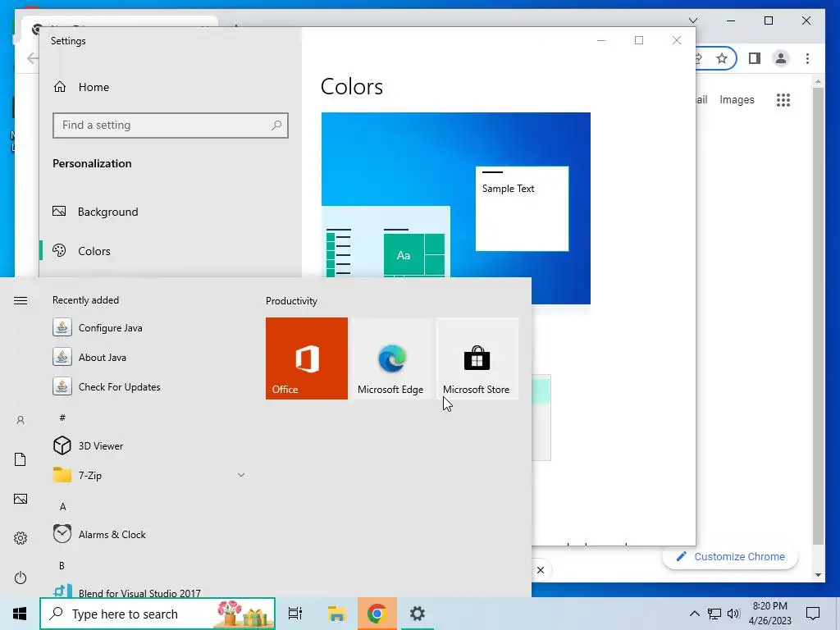The height and width of the screenshot is (630, 840).
Task: Click the clock showing 8:20 PM
Action: click(x=769, y=614)
